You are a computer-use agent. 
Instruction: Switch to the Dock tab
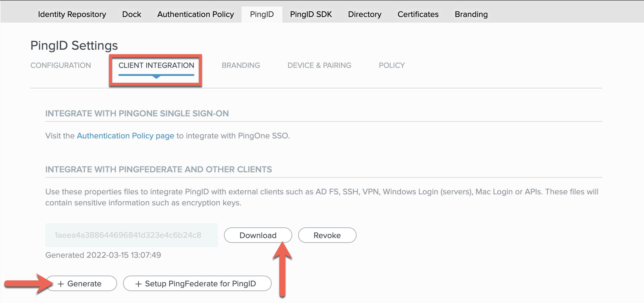click(x=131, y=14)
